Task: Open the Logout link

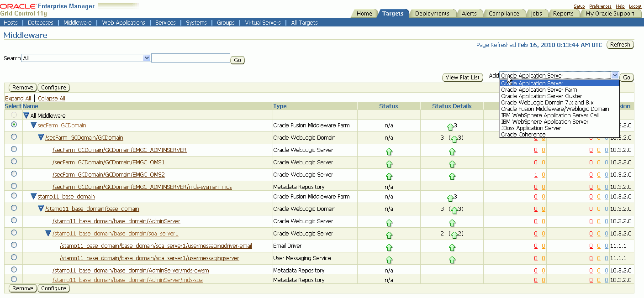Action: tap(635, 6)
